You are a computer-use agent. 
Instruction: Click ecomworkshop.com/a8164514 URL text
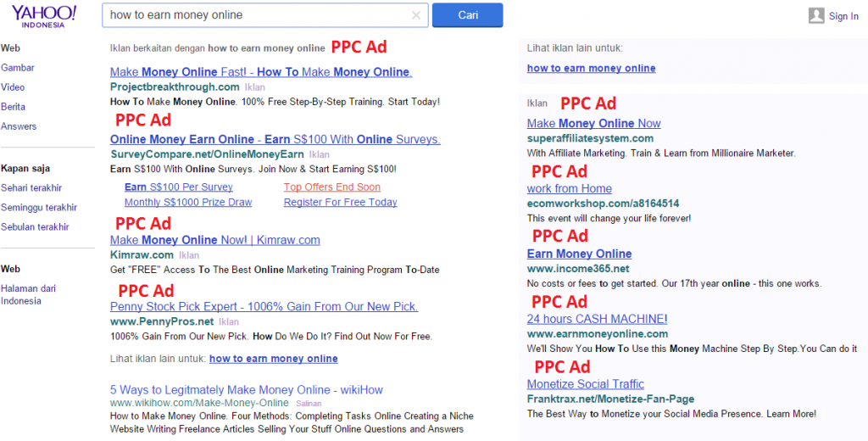pyautogui.click(x=603, y=204)
